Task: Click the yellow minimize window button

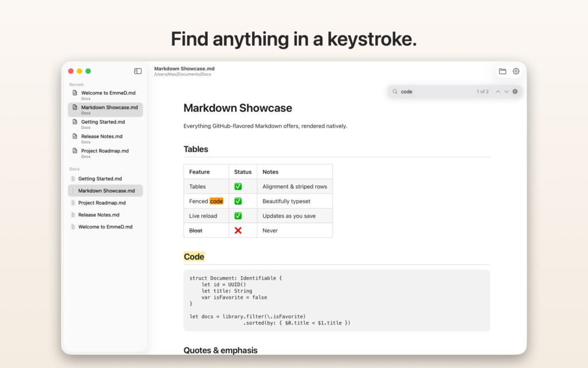Action: (x=79, y=71)
